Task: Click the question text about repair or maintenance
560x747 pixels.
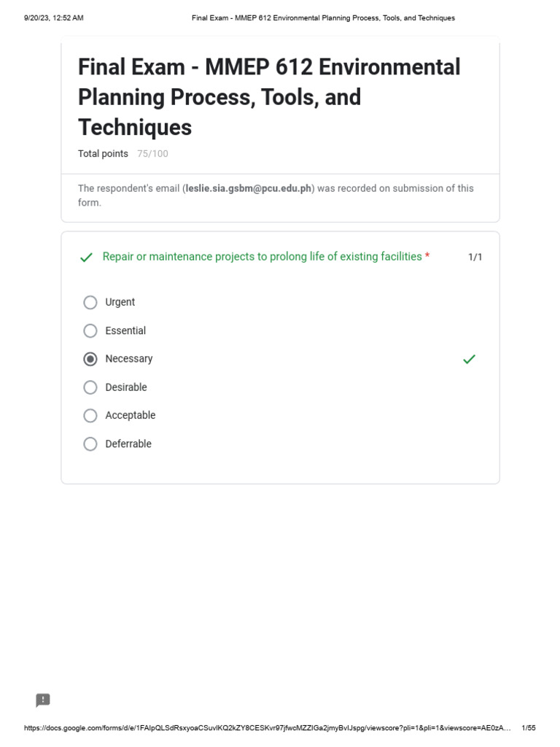Action: pos(262,257)
